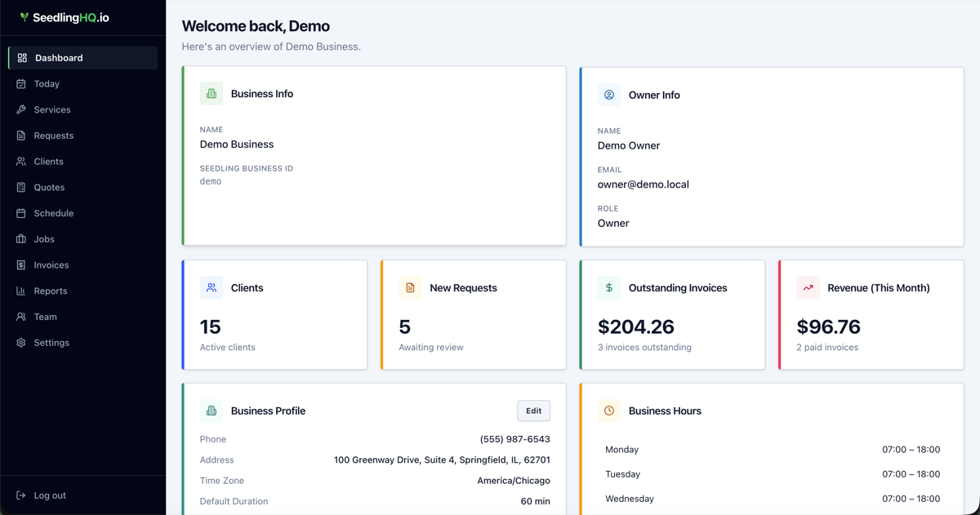Click the Invoices icon in sidebar

click(20, 264)
